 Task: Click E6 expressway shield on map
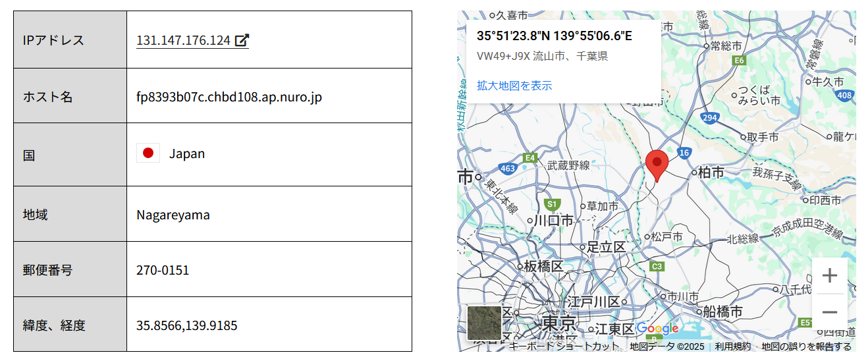739,60
